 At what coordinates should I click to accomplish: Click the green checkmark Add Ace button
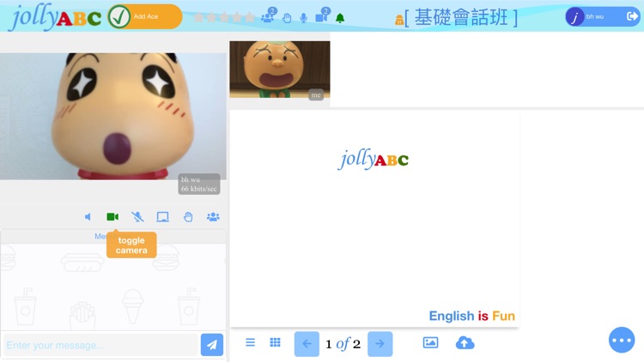pyautogui.click(x=145, y=16)
